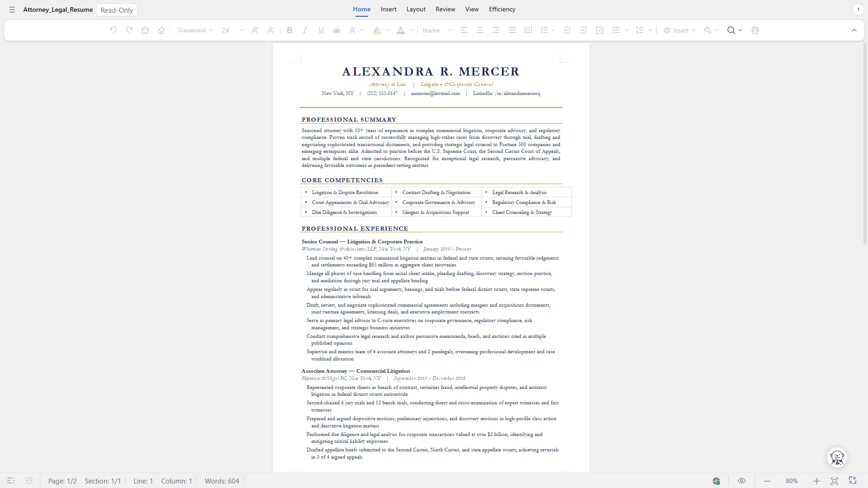Click the spell check globe icon
The width and height of the screenshot is (868, 488).
[716, 481]
